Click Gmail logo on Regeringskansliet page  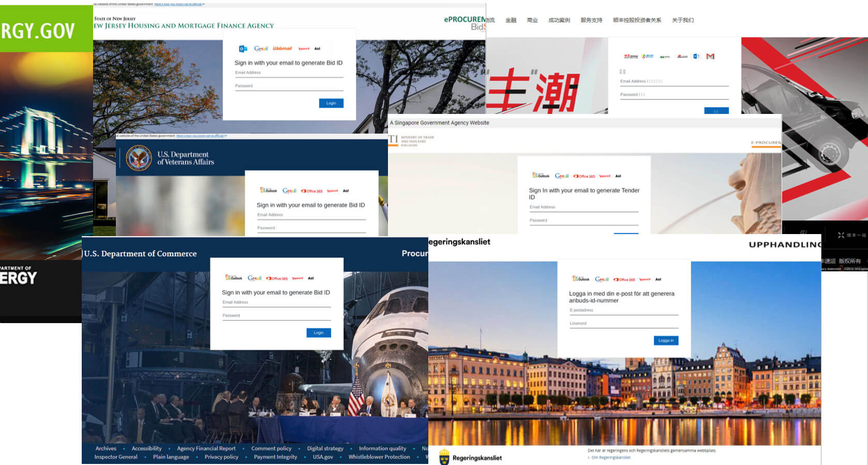[602, 279]
